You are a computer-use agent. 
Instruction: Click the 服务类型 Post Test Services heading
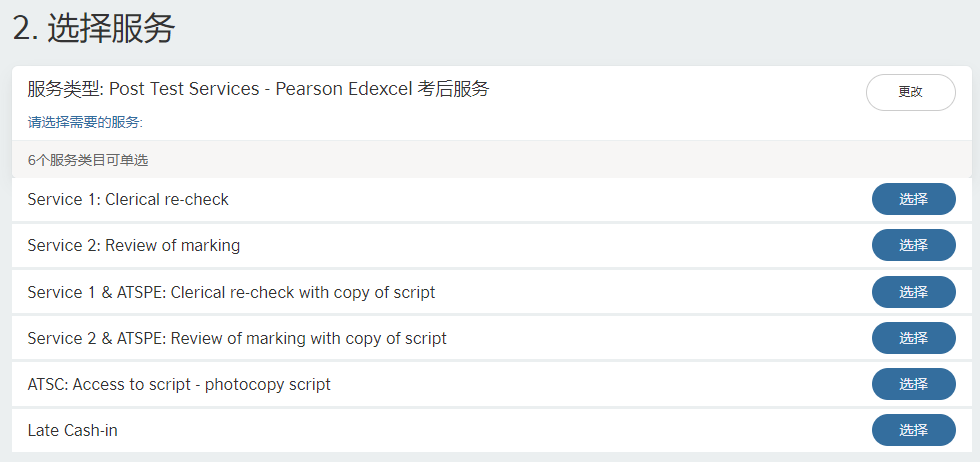pos(258,89)
